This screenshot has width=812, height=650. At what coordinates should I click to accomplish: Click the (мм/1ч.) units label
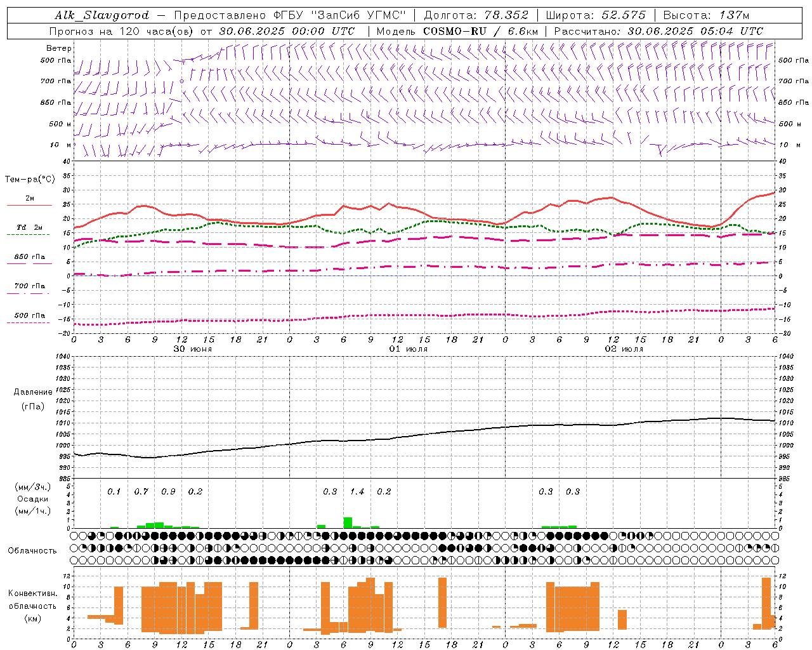(33, 511)
